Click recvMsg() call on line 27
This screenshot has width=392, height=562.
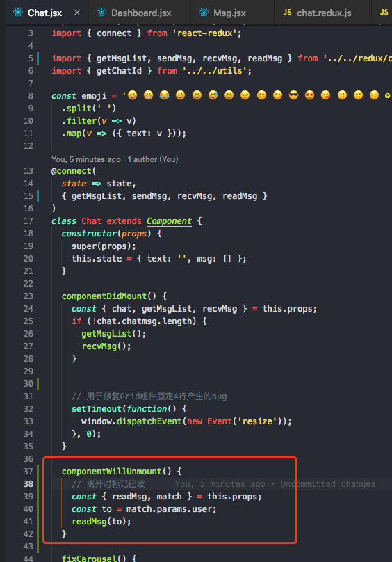click(x=106, y=346)
